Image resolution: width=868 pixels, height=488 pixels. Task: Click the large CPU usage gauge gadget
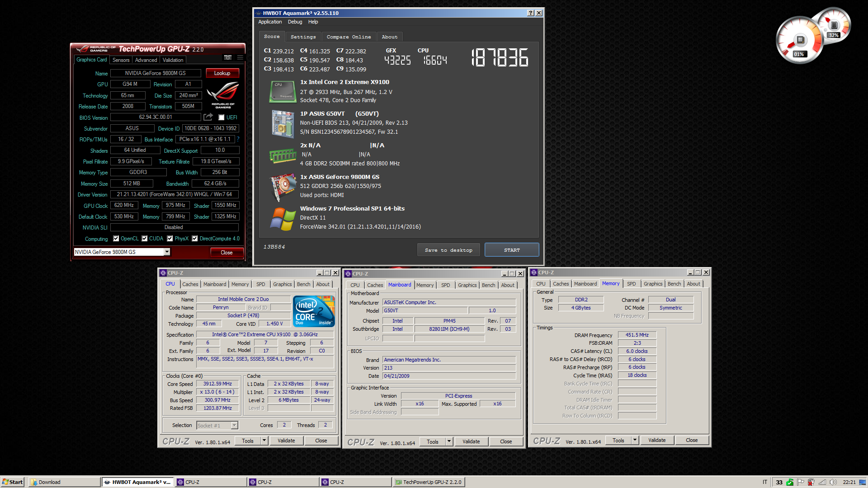click(799, 41)
